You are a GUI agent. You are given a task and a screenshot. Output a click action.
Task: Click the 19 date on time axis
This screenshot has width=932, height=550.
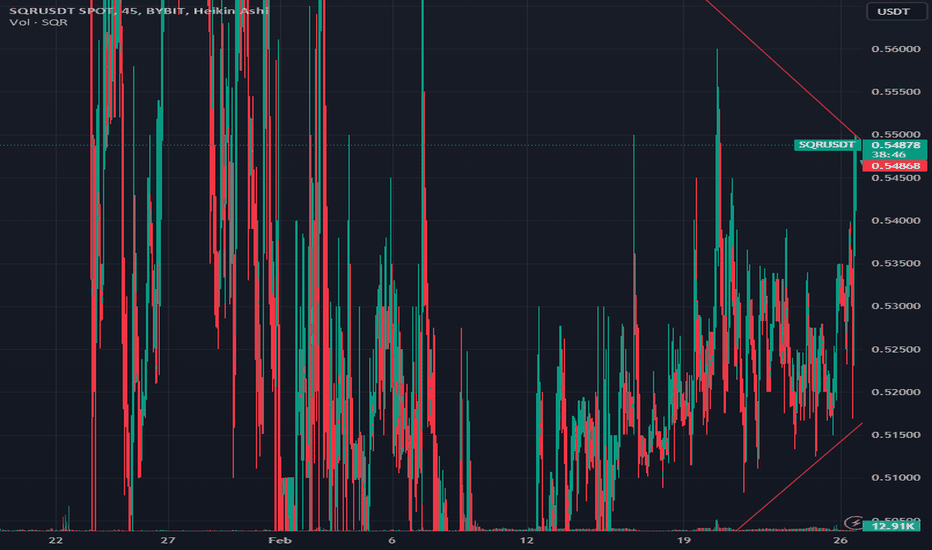[684, 540]
